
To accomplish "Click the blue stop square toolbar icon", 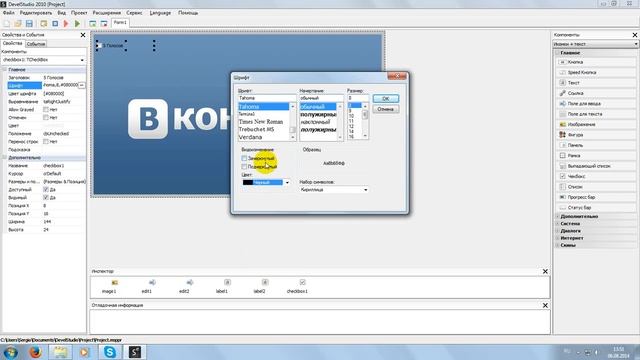I will click(x=55, y=24).
